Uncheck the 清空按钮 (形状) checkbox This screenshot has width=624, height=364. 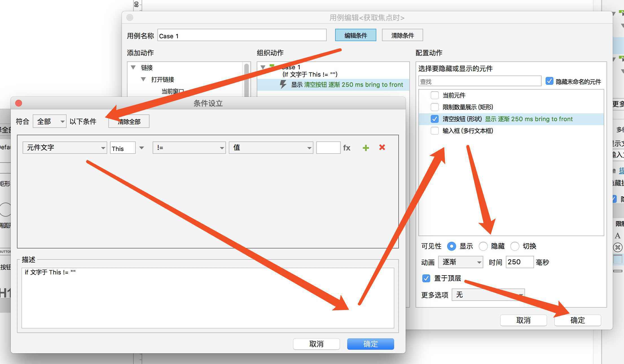pos(434,119)
